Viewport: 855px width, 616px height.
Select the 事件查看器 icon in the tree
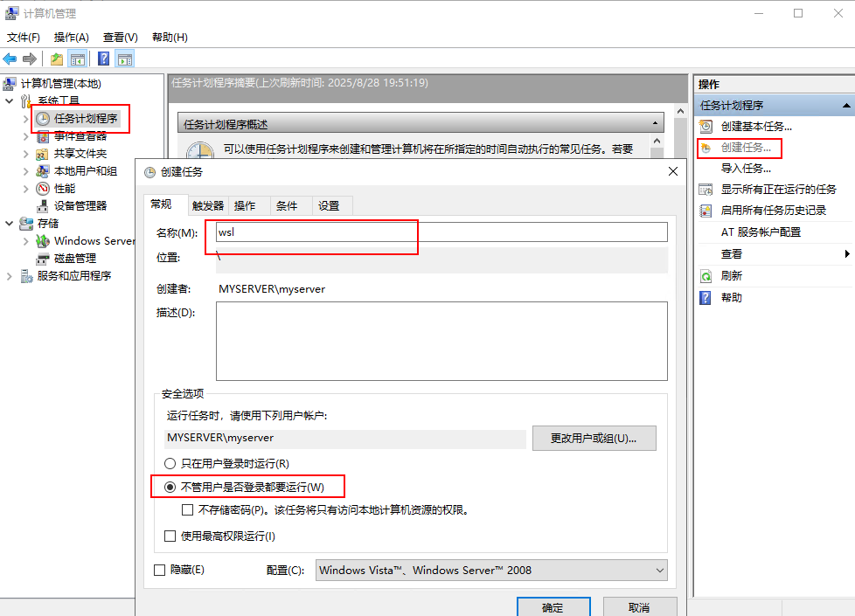(43, 136)
